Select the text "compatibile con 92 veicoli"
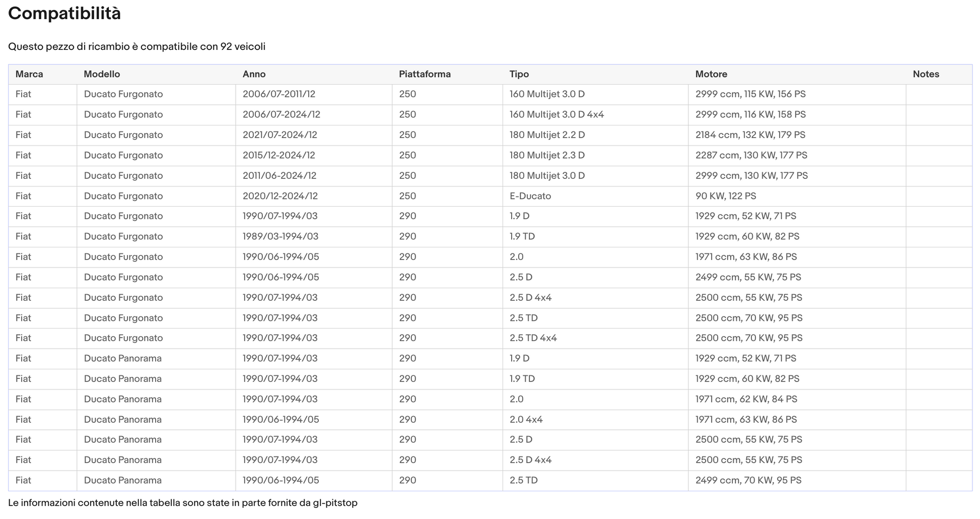 pos(203,47)
